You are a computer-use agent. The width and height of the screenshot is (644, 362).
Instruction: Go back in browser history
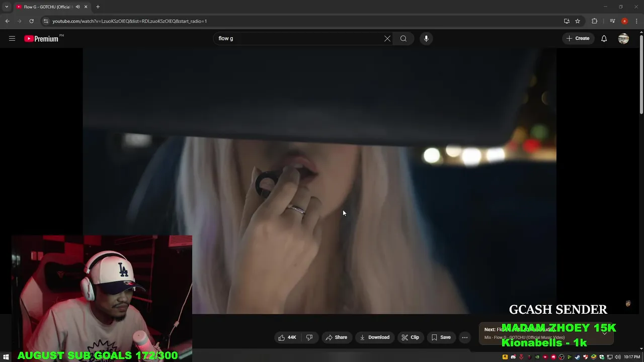point(7,21)
